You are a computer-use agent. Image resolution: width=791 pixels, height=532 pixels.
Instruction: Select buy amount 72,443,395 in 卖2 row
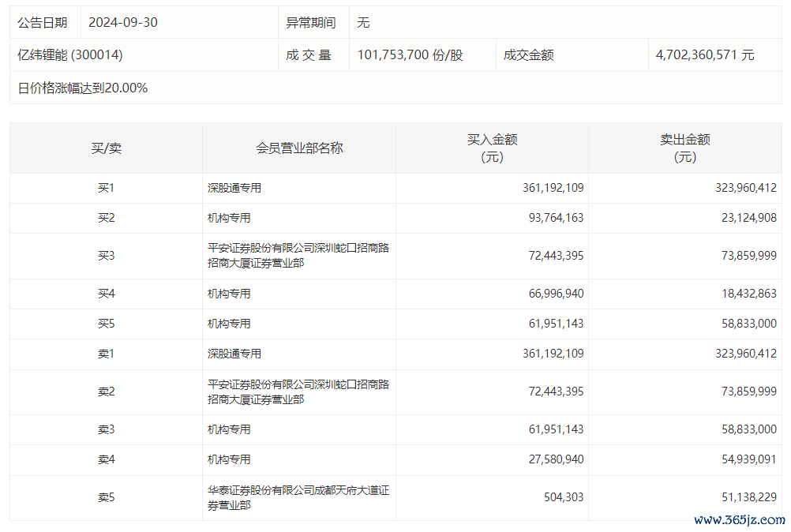[x=556, y=392]
